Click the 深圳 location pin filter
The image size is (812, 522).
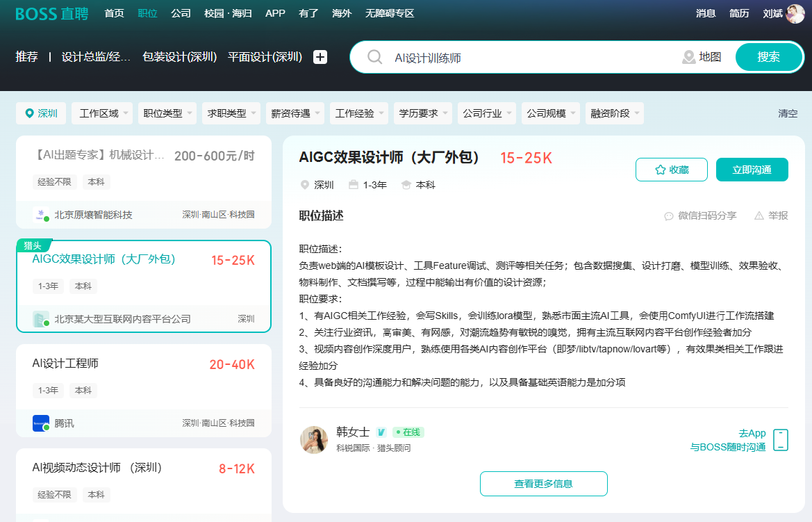(41, 113)
